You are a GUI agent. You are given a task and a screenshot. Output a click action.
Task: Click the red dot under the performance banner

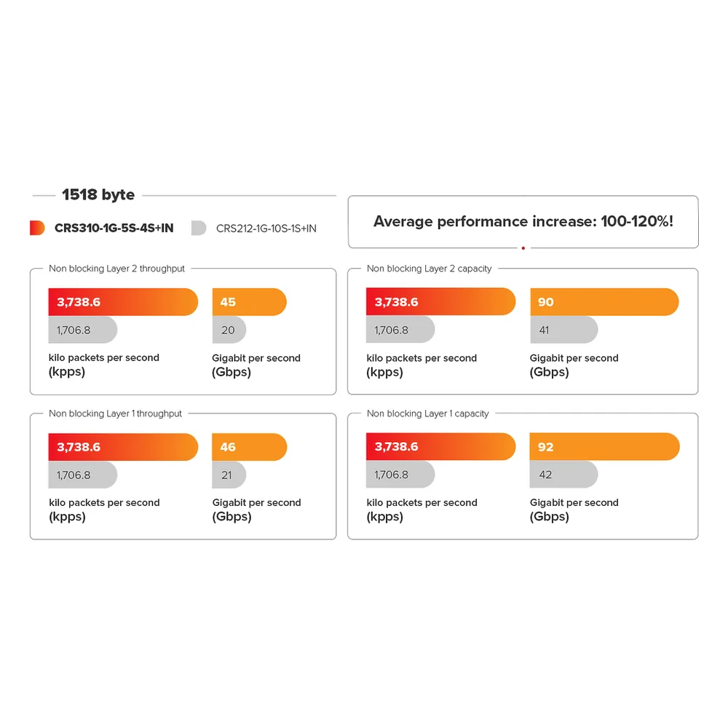[x=523, y=248]
